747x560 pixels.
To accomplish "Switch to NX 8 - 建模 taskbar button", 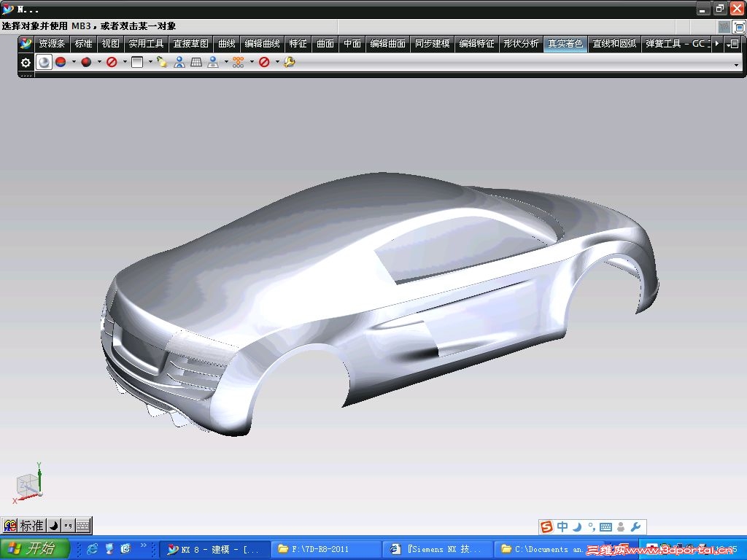I will (214, 550).
